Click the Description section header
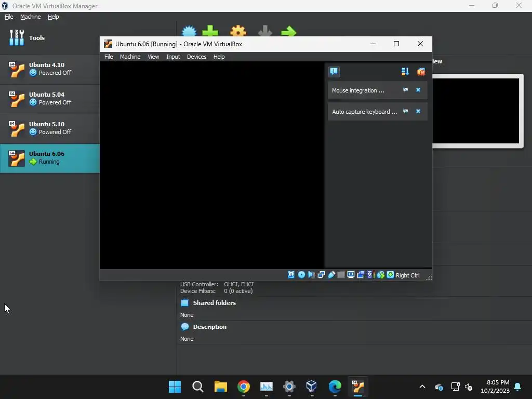 (x=209, y=327)
